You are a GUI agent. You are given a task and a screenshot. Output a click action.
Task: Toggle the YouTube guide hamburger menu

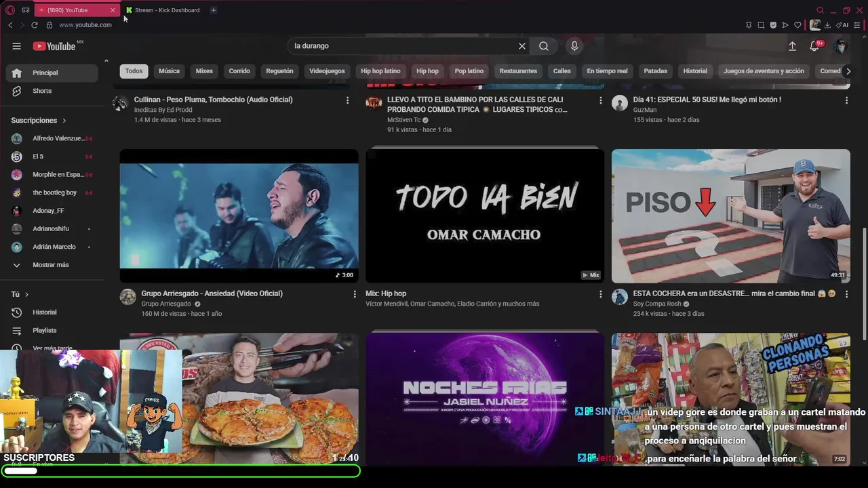point(16,46)
